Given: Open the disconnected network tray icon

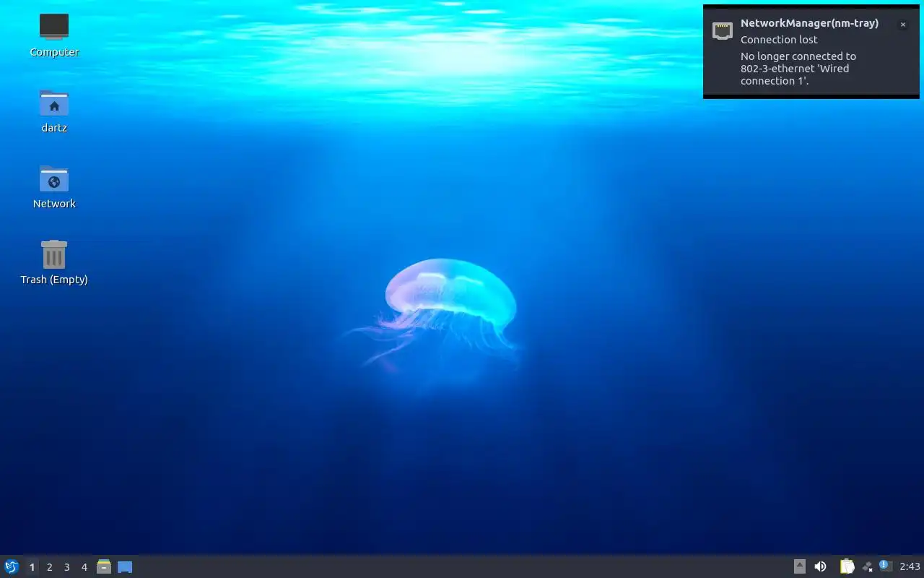Looking at the screenshot, I should (x=867, y=566).
